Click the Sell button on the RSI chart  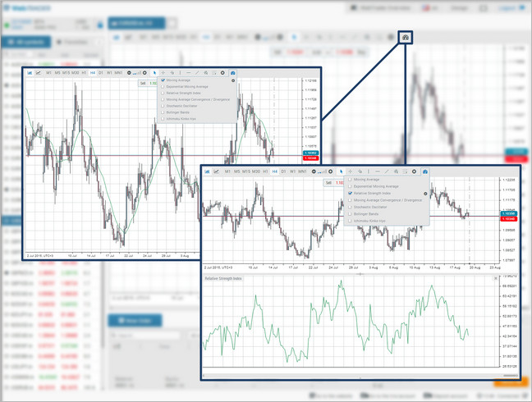(329, 183)
